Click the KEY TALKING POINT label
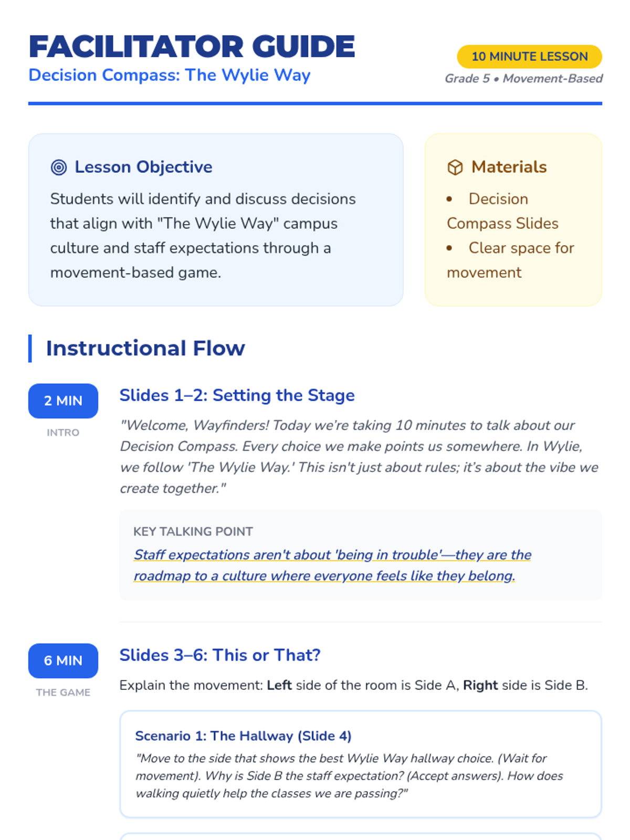Image resolution: width=630 pixels, height=840 pixels. point(193,532)
